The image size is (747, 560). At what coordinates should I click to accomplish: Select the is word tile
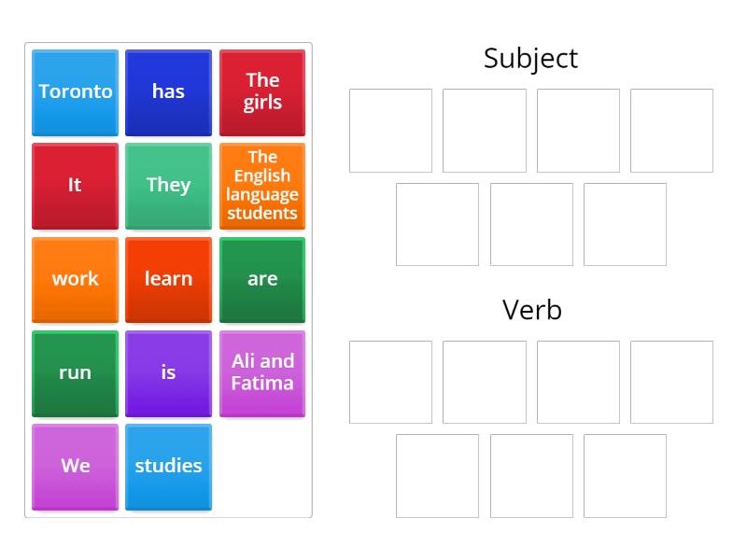pyautogui.click(x=168, y=372)
